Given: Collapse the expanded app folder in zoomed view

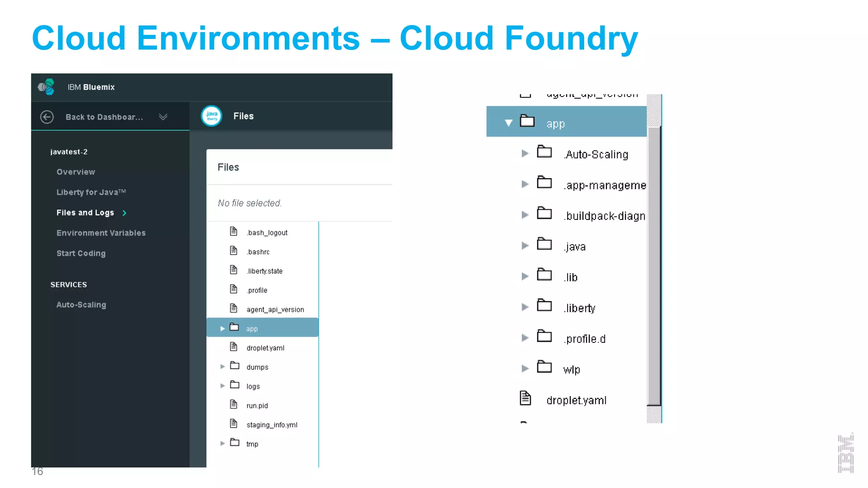Looking at the screenshot, I should pos(509,123).
